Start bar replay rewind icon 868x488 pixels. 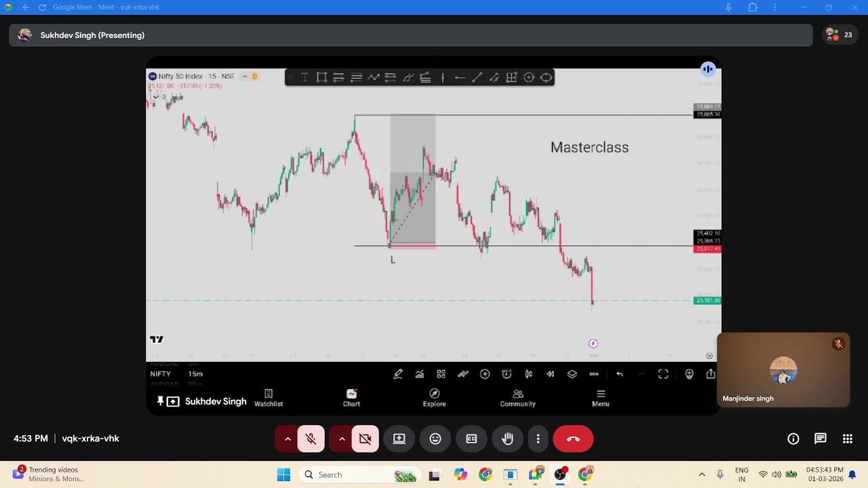pos(550,374)
